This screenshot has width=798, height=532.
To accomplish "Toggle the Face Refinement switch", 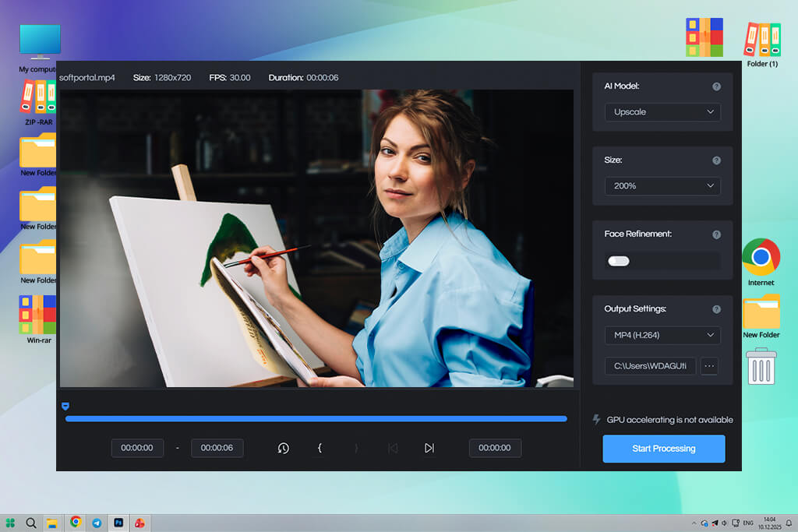I will click(x=619, y=261).
